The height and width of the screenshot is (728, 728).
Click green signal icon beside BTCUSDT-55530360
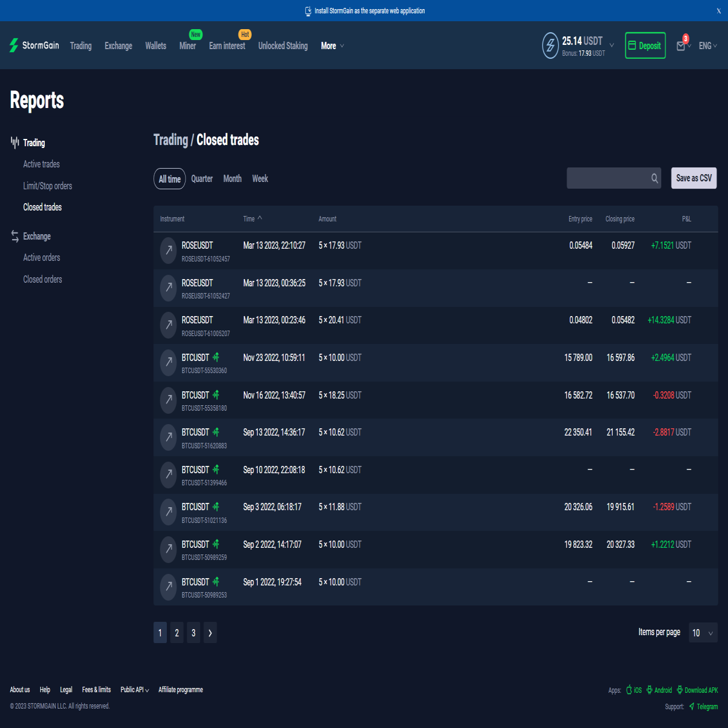coord(216,357)
